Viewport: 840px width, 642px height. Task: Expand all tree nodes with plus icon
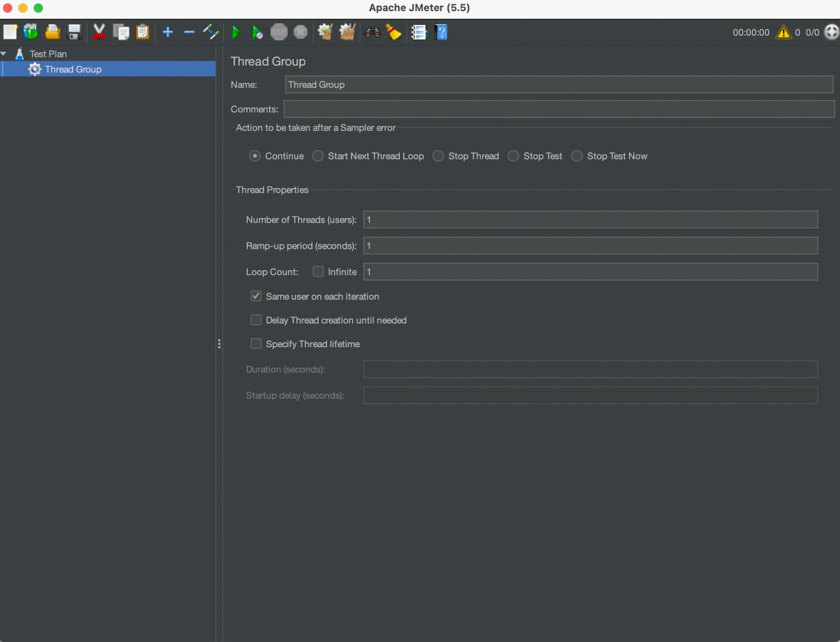tap(167, 32)
